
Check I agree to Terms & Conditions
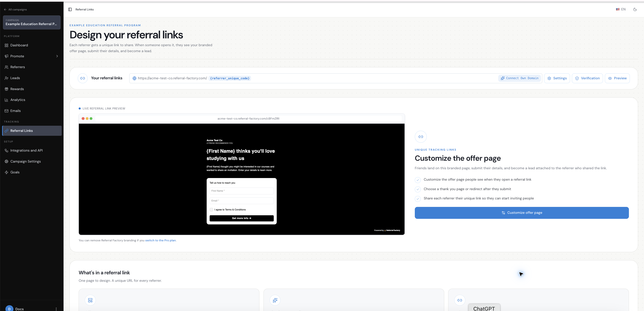click(x=211, y=210)
